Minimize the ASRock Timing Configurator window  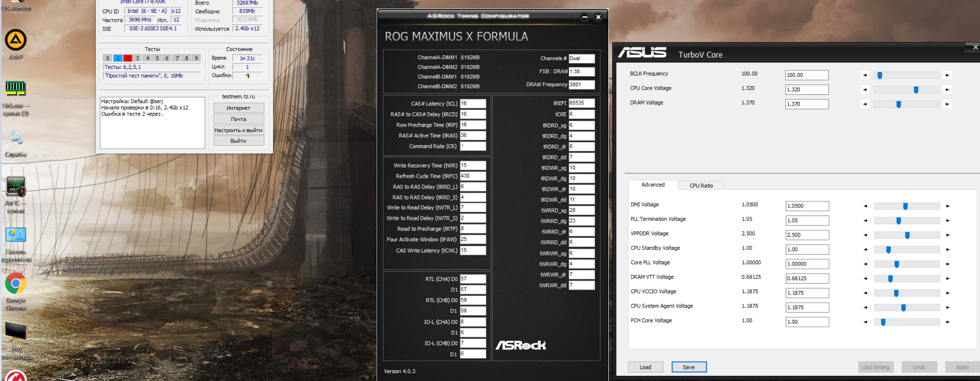point(585,17)
